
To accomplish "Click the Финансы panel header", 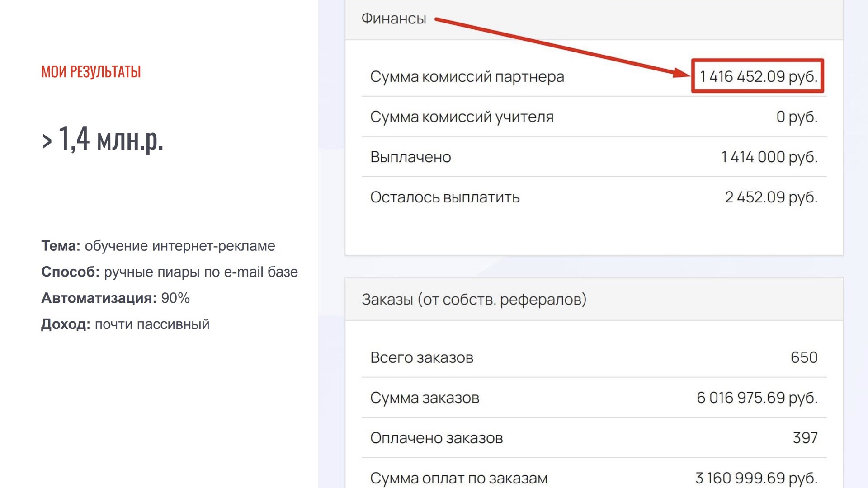I will pos(394,19).
